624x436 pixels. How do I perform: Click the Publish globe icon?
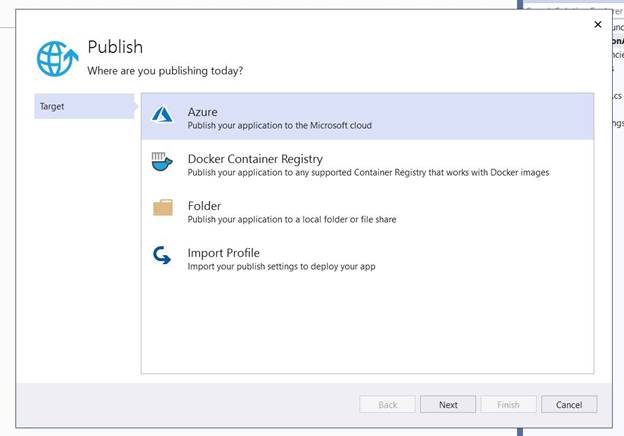click(x=57, y=58)
